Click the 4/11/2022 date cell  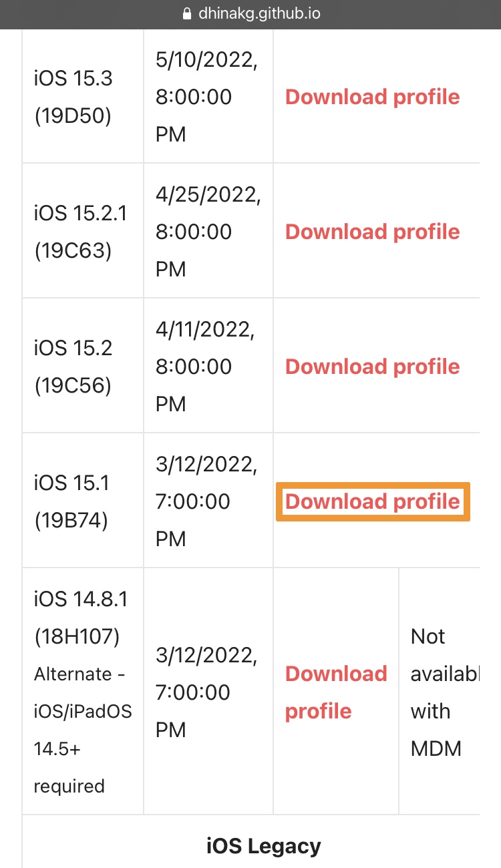[x=204, y=367]
